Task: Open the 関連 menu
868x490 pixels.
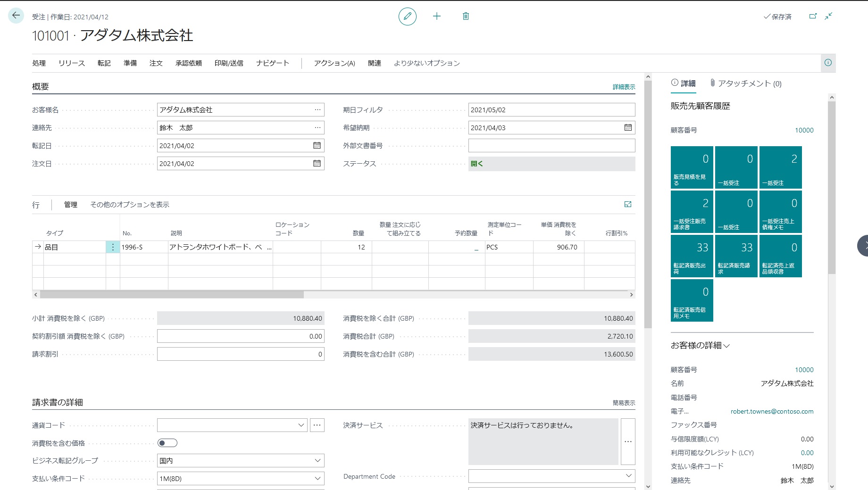Action: 375,63
